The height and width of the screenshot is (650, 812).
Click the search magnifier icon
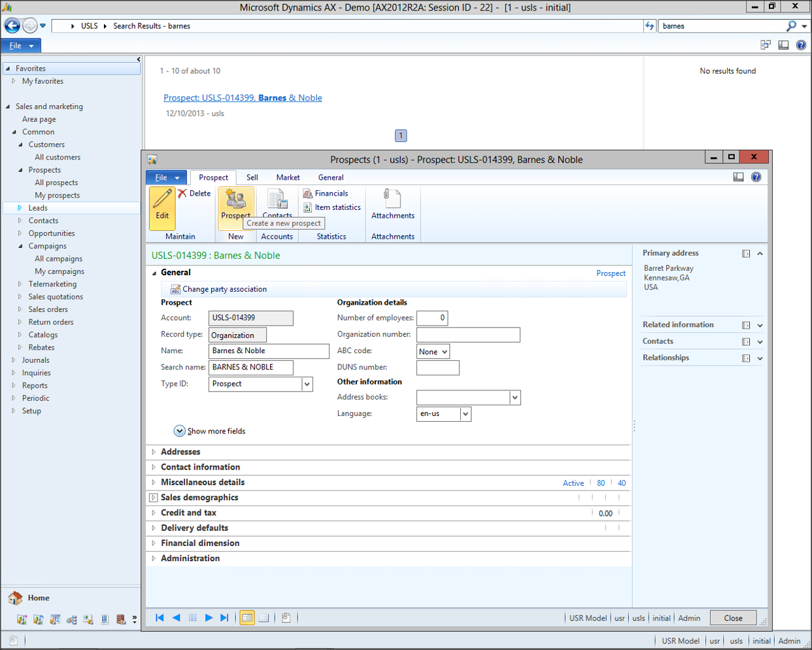791,26
